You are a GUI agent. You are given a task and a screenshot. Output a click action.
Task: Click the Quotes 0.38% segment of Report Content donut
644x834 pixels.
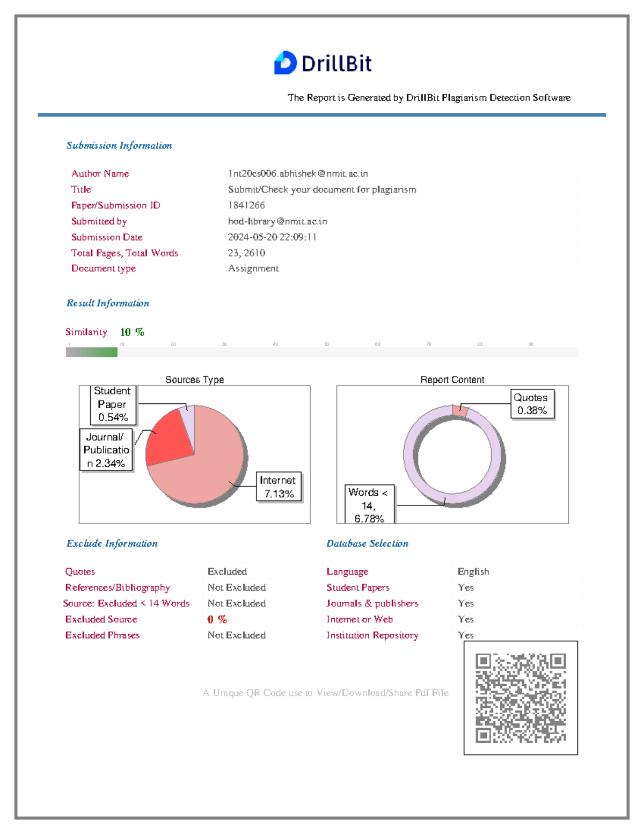pyautogui.click(x=459, y=411)
